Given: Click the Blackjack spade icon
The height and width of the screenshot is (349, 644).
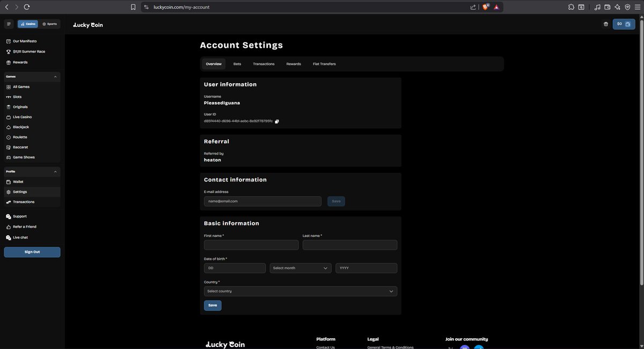Looking at the screenshot, I should 8,127.
